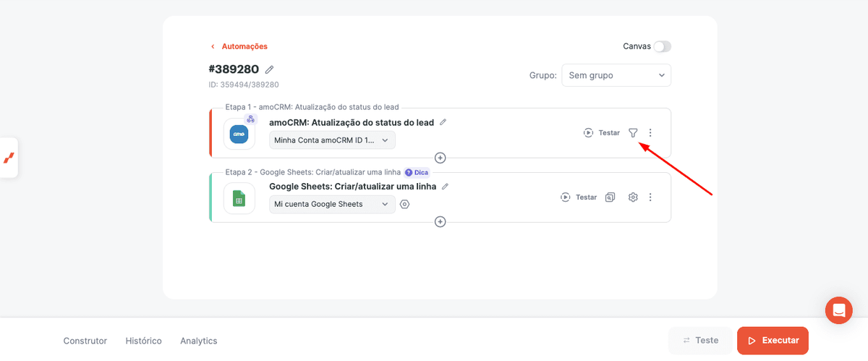Add a step after amoCRM with plus icon
868x361 pixels.
tap(440, 158)
